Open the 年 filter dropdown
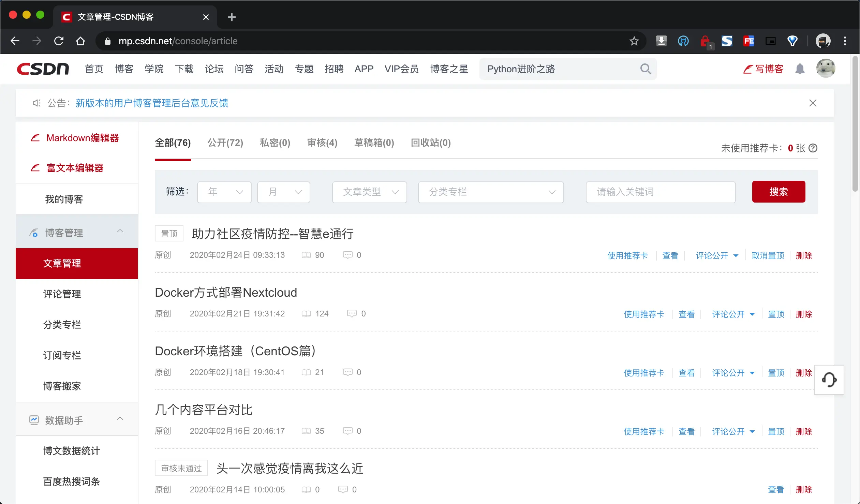The height and width of the screenshot is (504, 860). click(x=224, y=192)
